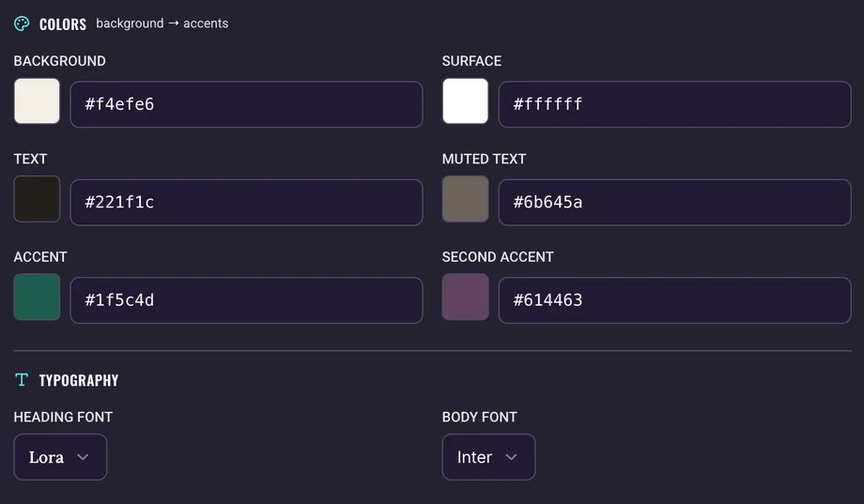Click the SECOND ACCENT field label
The width and height of the screenshot is (864, 504).
(x=498, y=257)
